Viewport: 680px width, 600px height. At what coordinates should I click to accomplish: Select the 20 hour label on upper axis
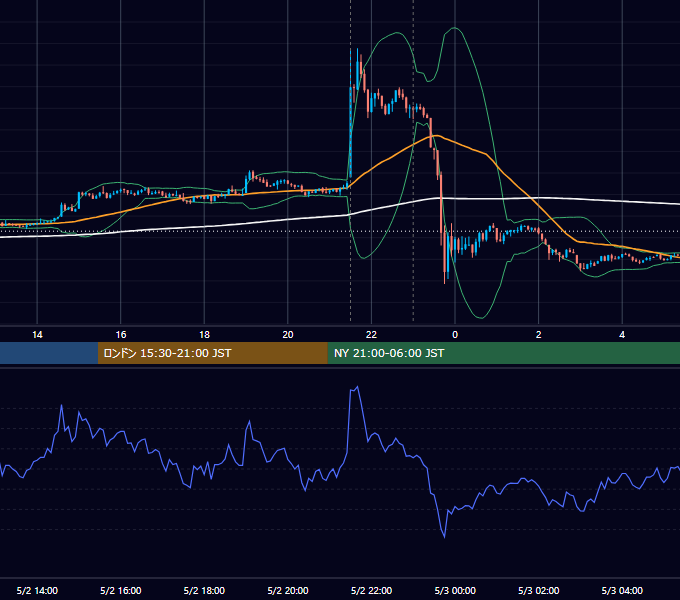(x=288, y=335)
